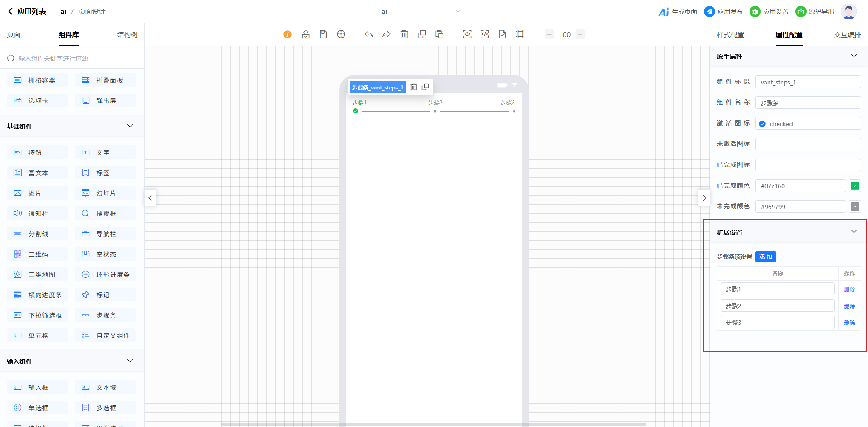Click the paste clipboard icon in toolbar
The image size is (868, 427).
(x=439, y=34)
